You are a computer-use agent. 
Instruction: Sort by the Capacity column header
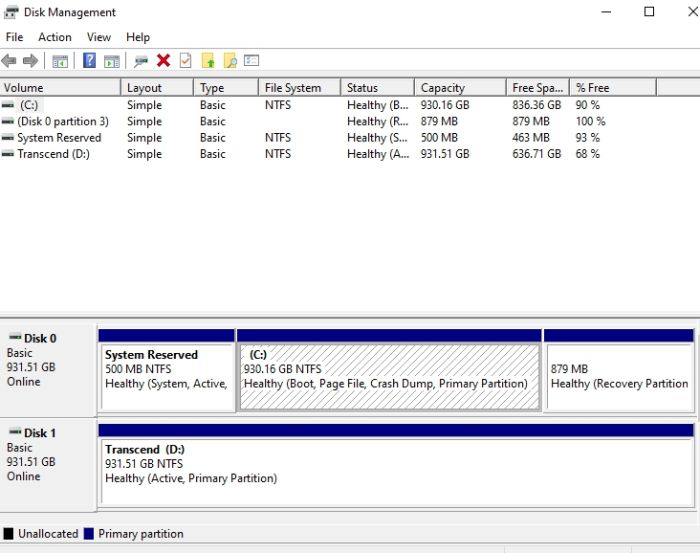[x=461, y=87]
